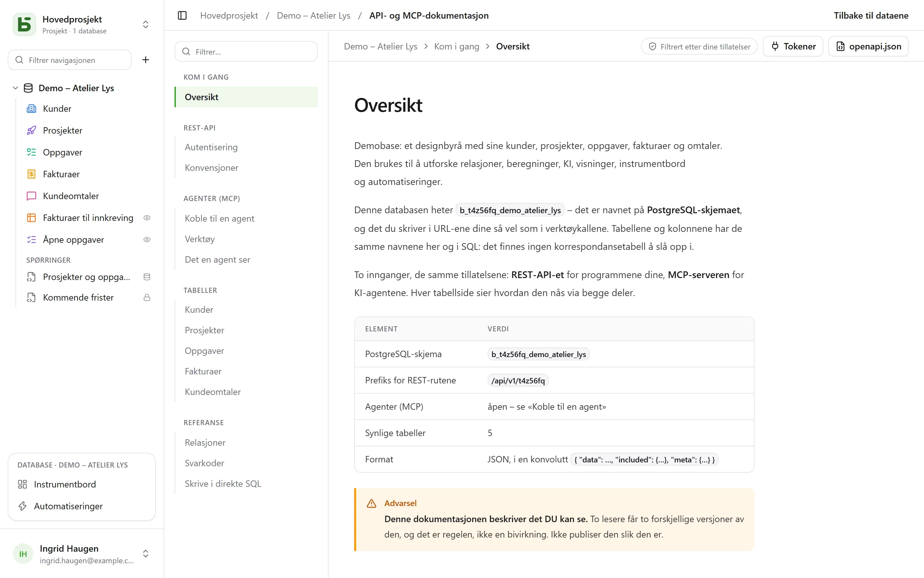Open the Koble til en agent page

point(219,218)
